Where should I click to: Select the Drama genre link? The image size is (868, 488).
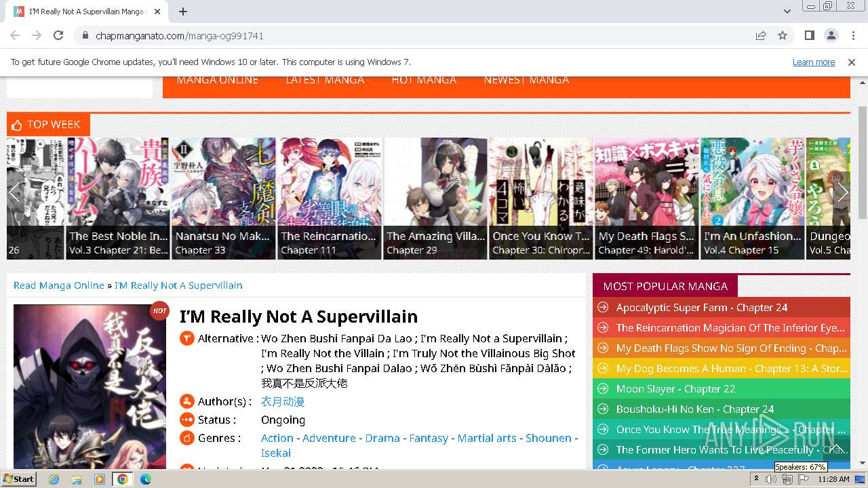382,438
